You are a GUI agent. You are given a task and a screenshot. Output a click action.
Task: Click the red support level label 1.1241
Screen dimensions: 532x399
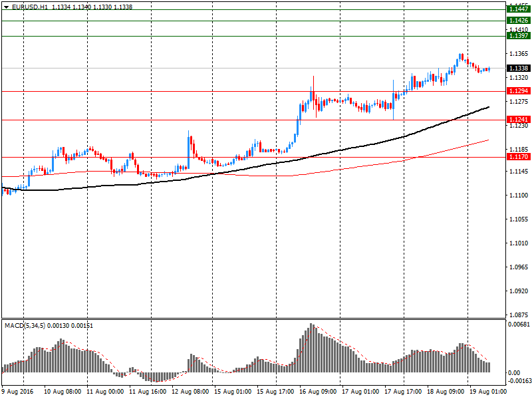tap(519, 120)
